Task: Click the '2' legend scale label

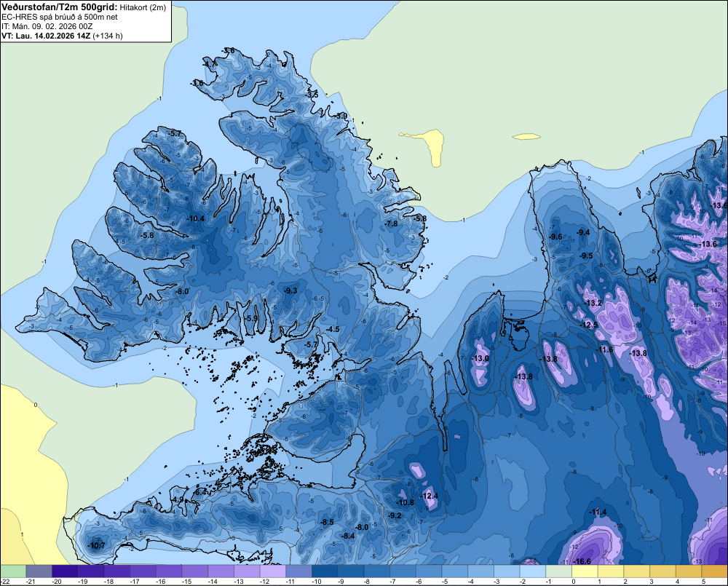Action: pyautogui.click(x=625, y=582)
